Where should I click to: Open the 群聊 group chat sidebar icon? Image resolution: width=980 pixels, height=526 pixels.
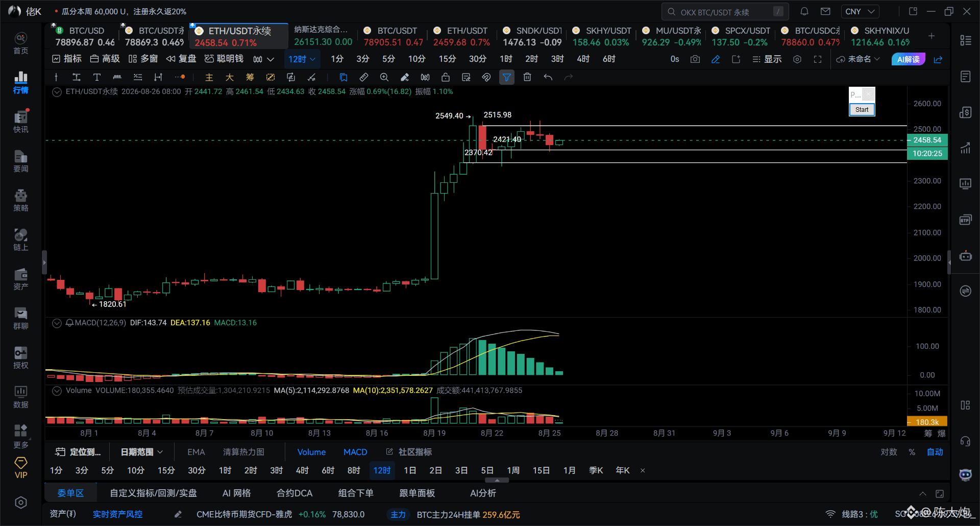tap(20, 318)
